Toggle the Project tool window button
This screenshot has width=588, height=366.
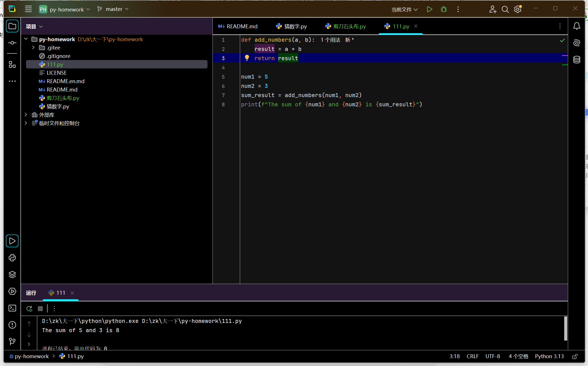12,26
